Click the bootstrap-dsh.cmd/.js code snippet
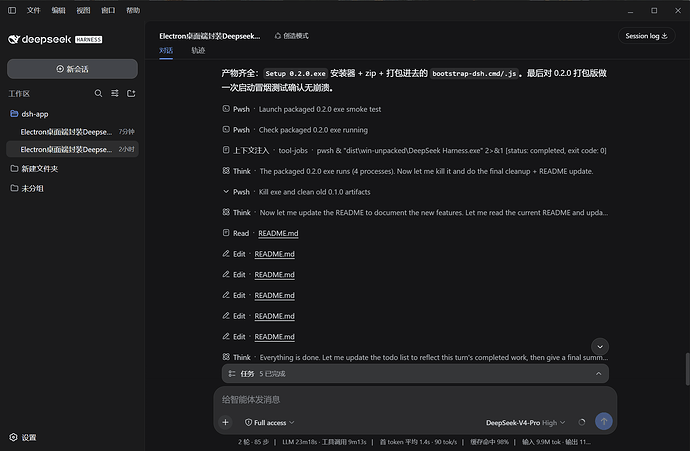This screenshot has height=451, width=690. pyautogui.click(x=474, y=73)
